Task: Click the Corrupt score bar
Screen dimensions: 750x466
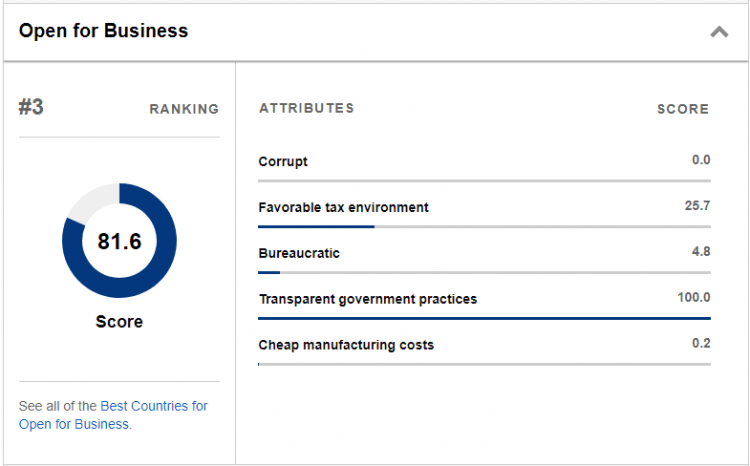Action: coord(484,180)
